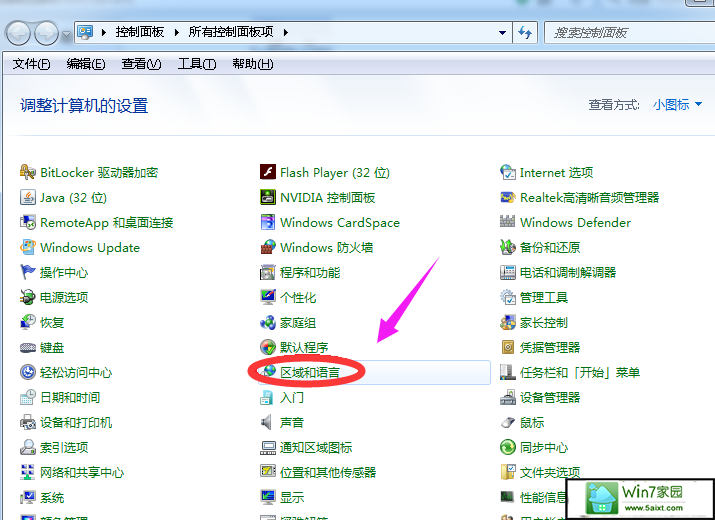Click the address bar refresh button

[x=525, y=32]
